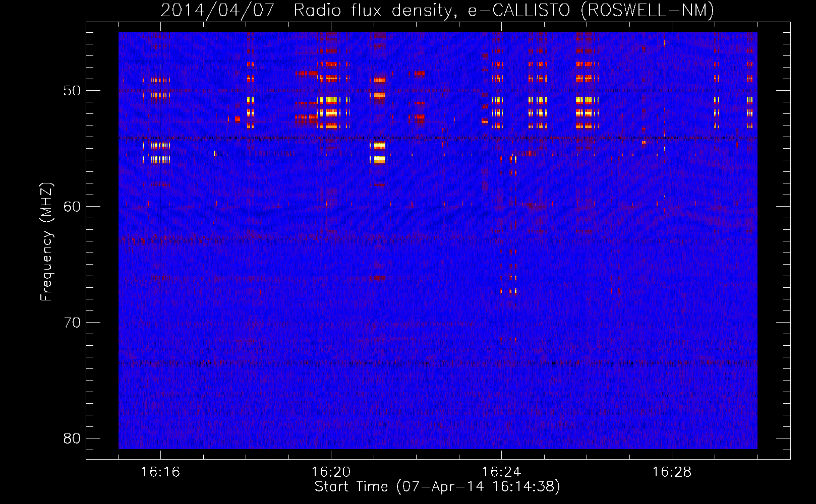
Task: Click the 16:24 time tick label
Action: (501, 472)
